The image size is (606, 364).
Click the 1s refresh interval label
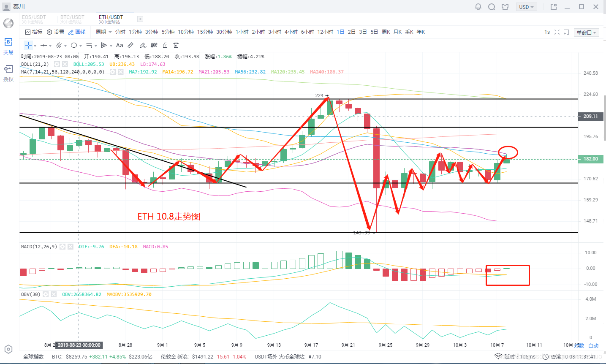(x=547, y=32)
